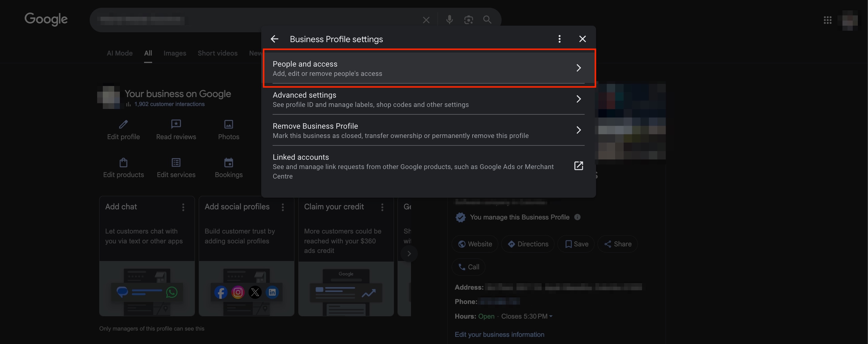Switch to the Short videos tab

coord(217,53)
